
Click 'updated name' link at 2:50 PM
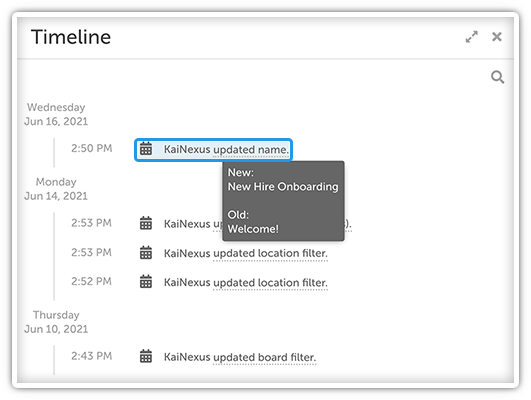pyautogui.click(x=251, y=149)
